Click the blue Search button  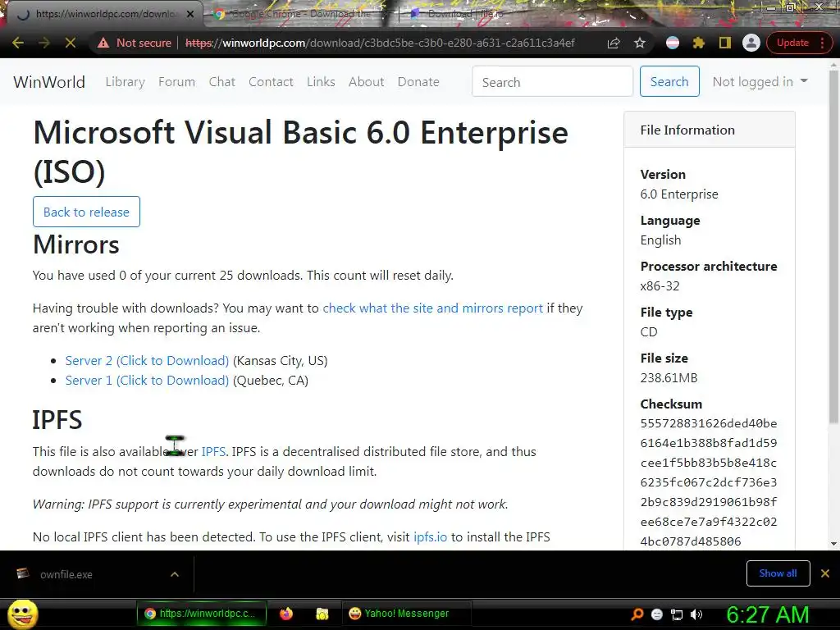point(669,81)
